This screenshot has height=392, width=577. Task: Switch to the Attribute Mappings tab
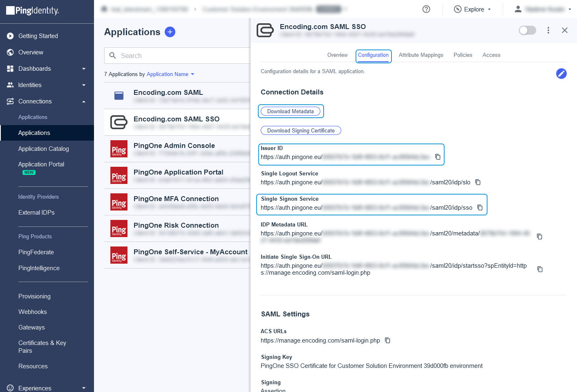pos(421,55)
